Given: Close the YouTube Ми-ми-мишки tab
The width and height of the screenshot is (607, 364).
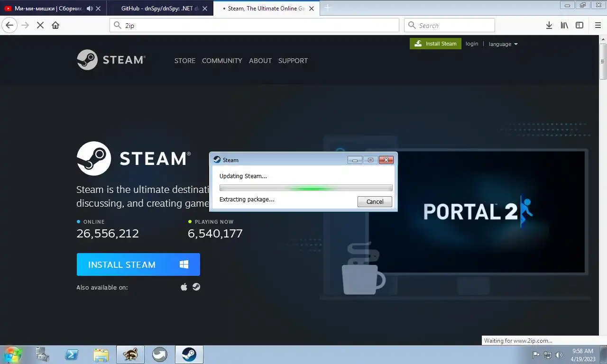Looking at the screenshot, I should [x=98, y=9].
